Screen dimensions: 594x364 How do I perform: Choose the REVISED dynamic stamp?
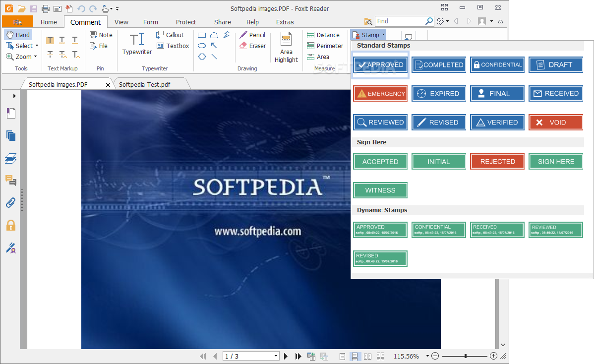pos(380,258)
